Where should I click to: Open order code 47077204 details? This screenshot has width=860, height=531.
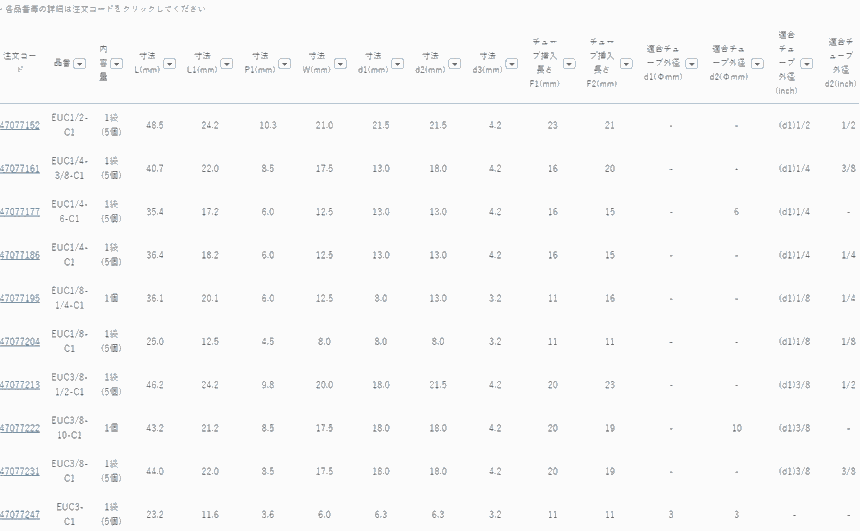20,341
